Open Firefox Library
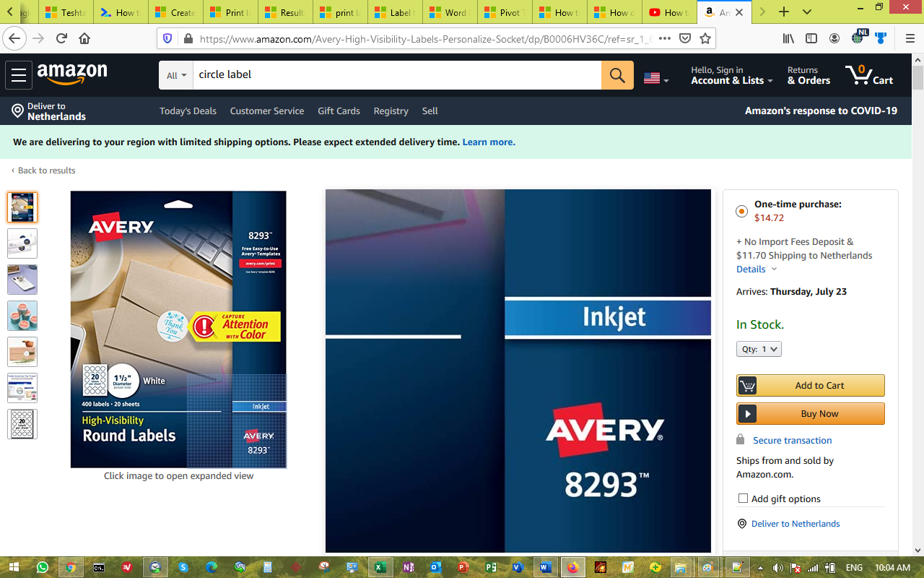Viewport: 924px width, 578px height. click(x=788, y=38)
